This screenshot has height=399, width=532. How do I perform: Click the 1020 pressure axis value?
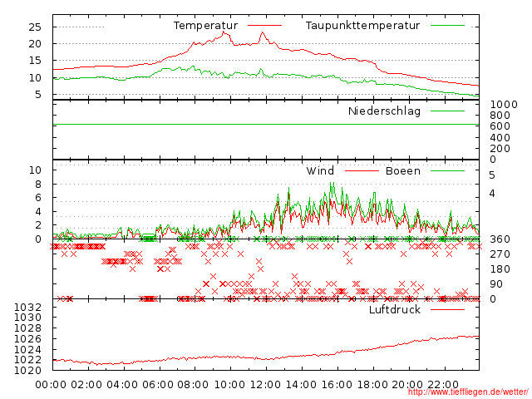click(x=27, y=370)
